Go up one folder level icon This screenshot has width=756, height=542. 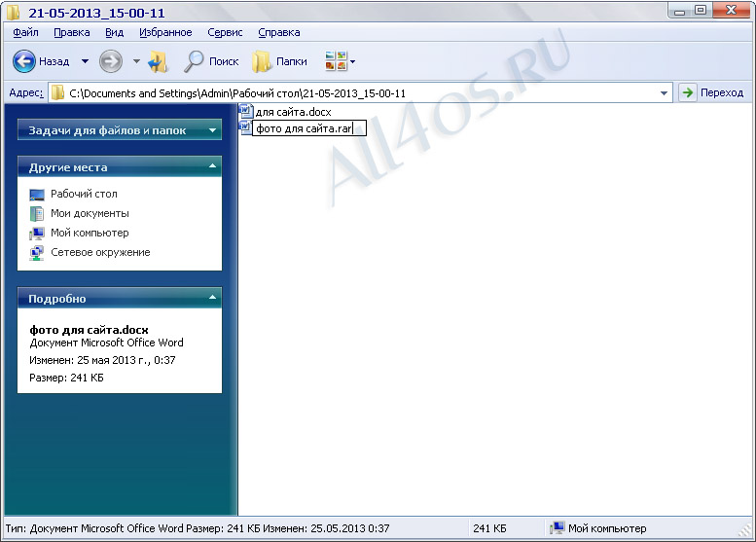pos(158,61)
